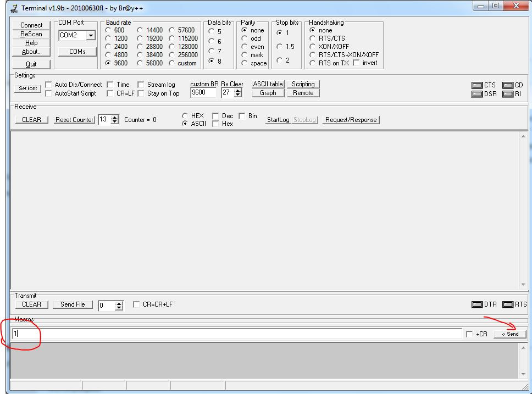Open the COM Port dropdown list

tap(91, 35)
